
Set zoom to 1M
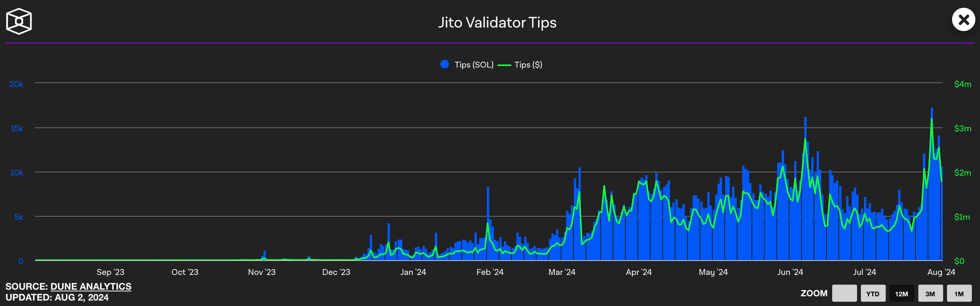coord(959,294)
